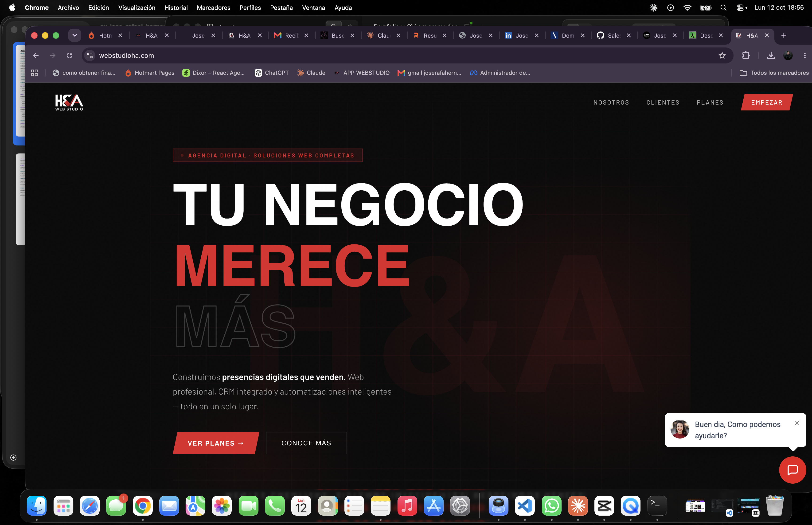This screenshot has width=812, height=525.
Task: Click the Chrome profile avatar
Action: [788, 55]
